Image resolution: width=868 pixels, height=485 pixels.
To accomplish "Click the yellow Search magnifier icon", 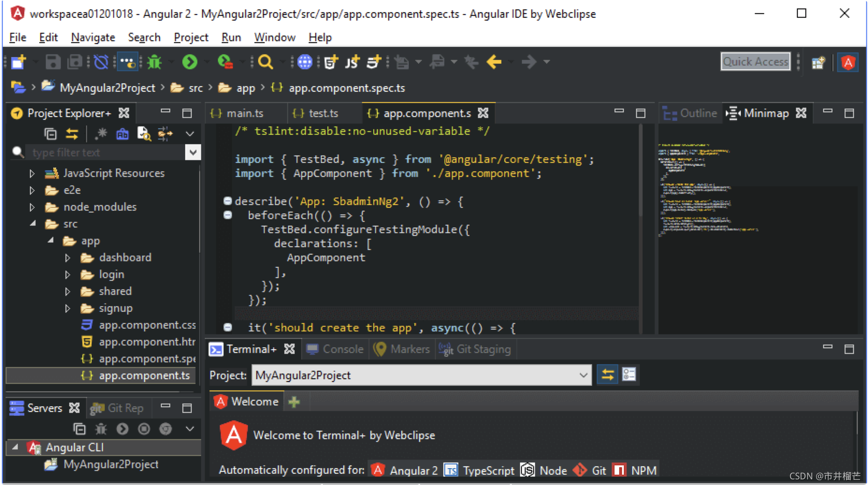I will 265,62.
